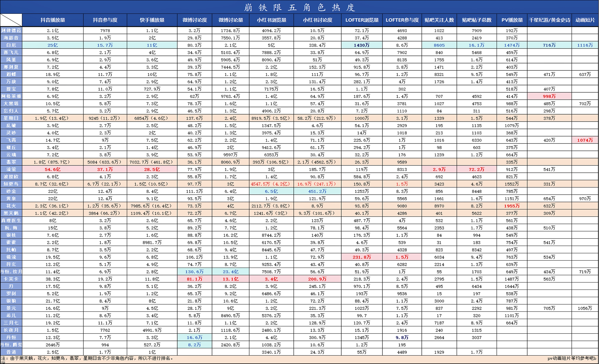Click the 流萤 row label
The image size is (599, 364).
(11, 169)
